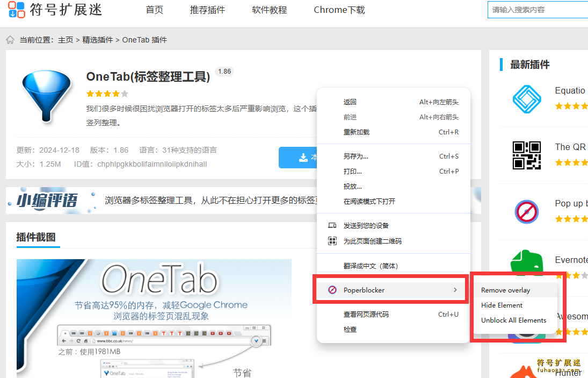The image size is (588, 378).
Task: Click the OneTab screenshot thumbnail
Action: pos(154,317)
